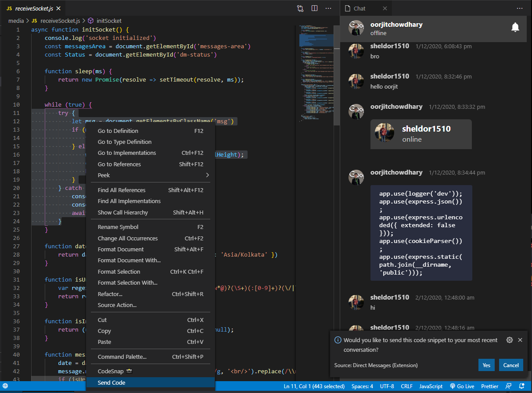Change indentation via Spaces: 4
This screenshot has height=393, width=532.
[362, 386]
